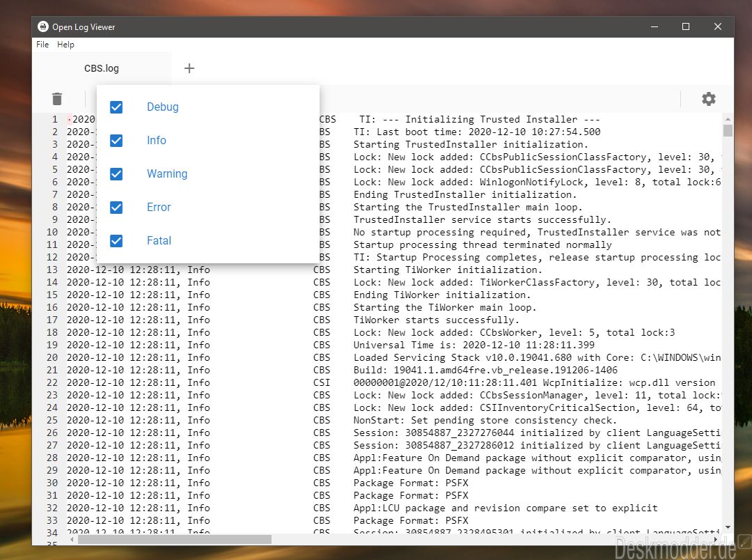Uncheck the Debug level checkbox
The height and width of the screenshot is (560, 752).
(x=116, y=107)
